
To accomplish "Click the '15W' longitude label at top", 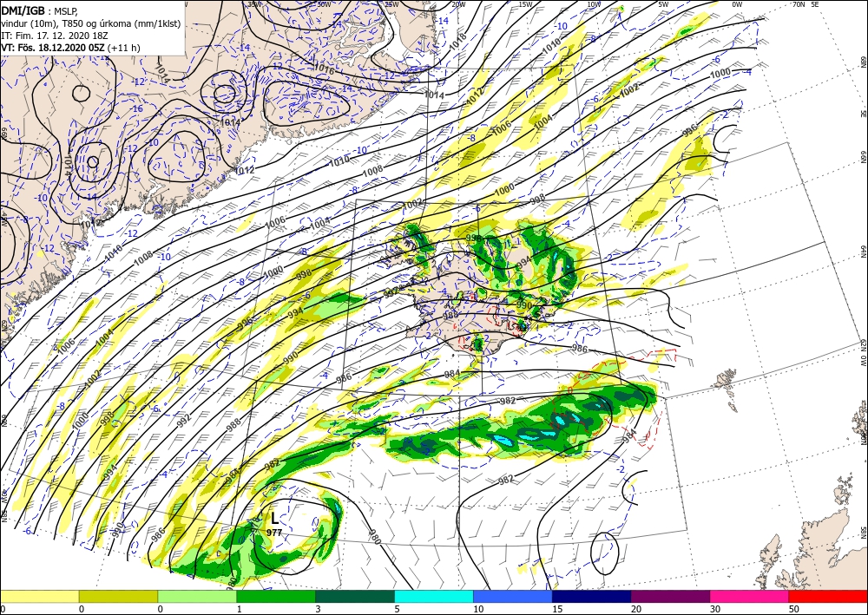I will click(525, 3).
